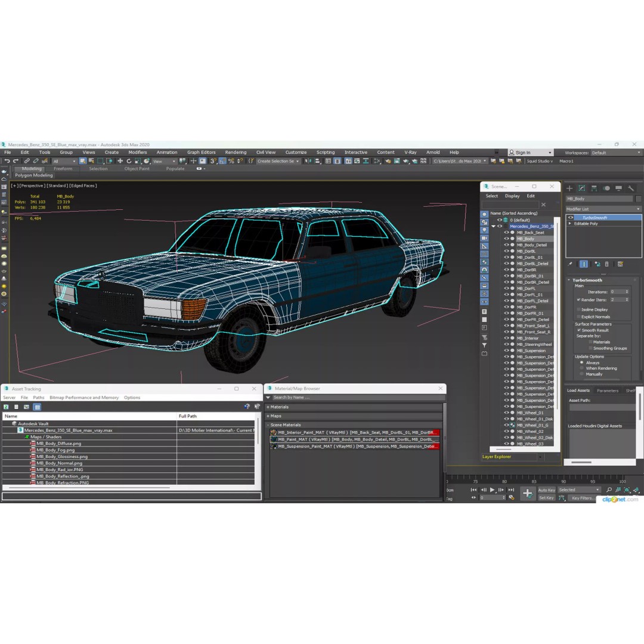
Task: Open the Create Selection Set dropdown
Action: 278,161
